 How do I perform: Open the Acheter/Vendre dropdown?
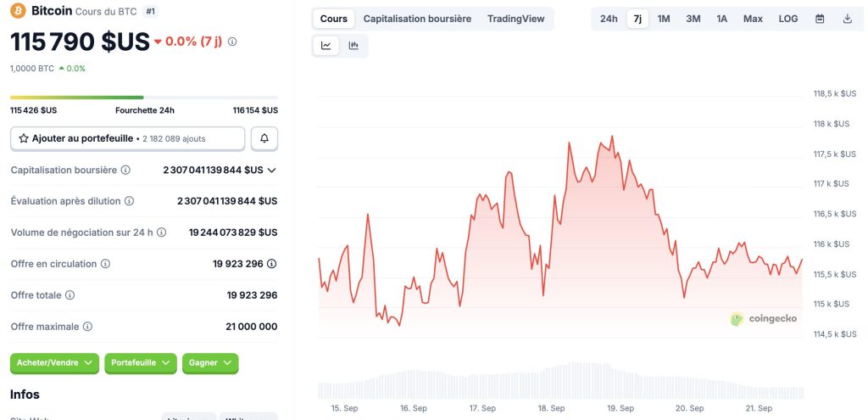pyautogui.click(x=54, y=363)
